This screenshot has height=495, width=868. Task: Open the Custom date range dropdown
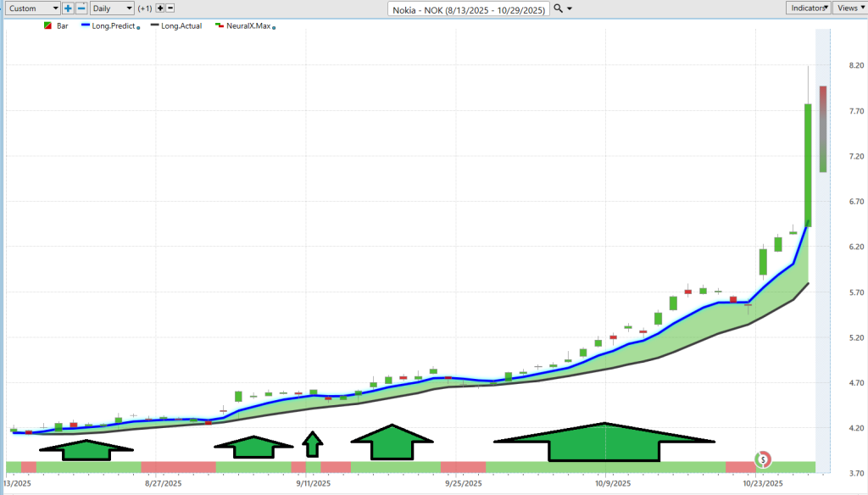point(33,8)
